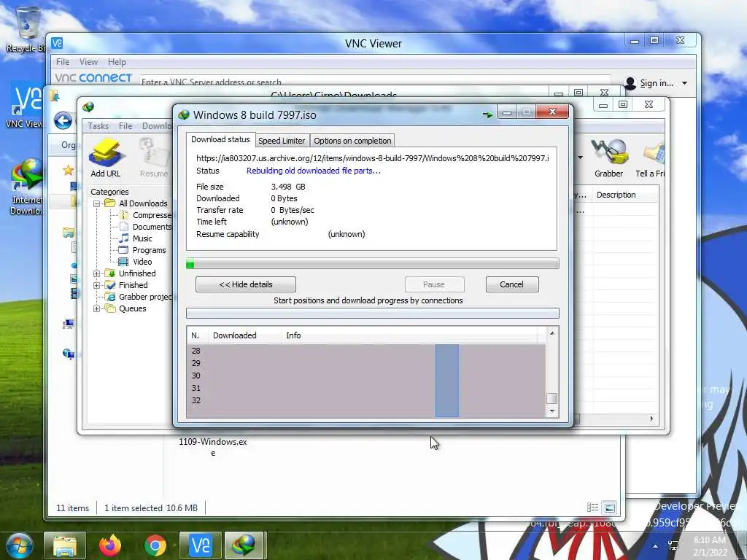The height and width of the screenshot is (560, 747).
Task: Open File Explorer from the taskbar
Action: click(x=65, y=545)
